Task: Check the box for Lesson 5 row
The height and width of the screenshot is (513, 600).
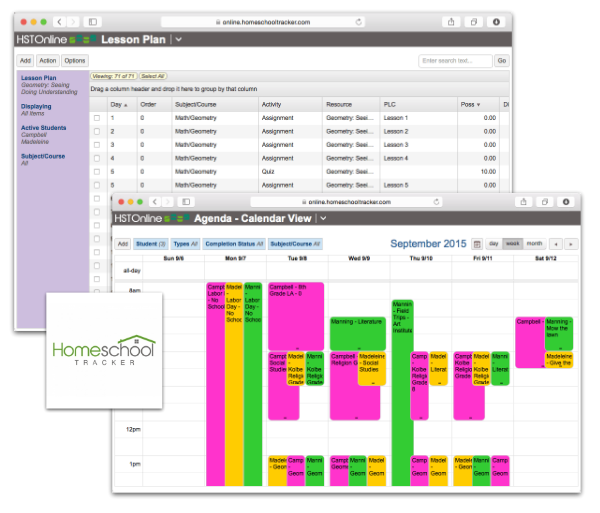Action: pos(97,185)
